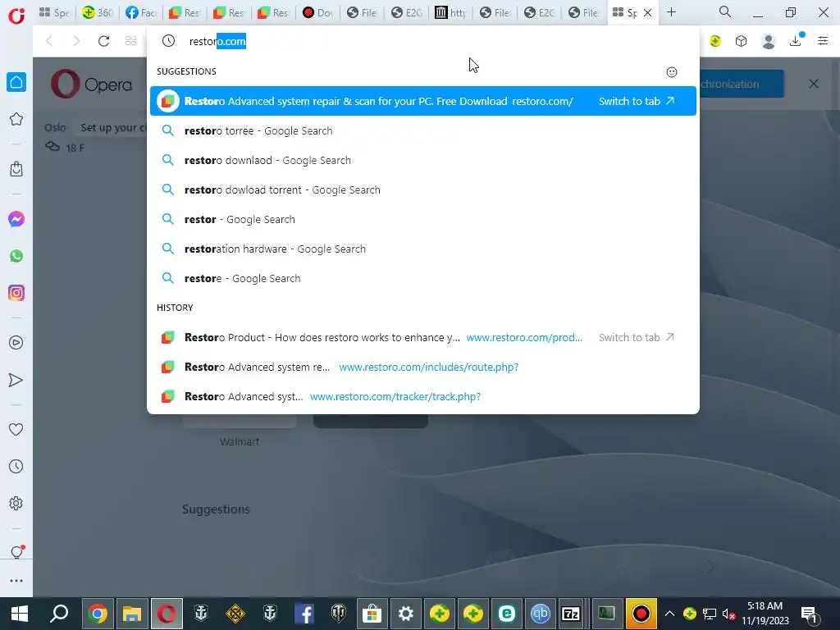Switch to the Dow tab with the red record icon
The height and width of the screenshot is (630, 840).
(317, 12)
